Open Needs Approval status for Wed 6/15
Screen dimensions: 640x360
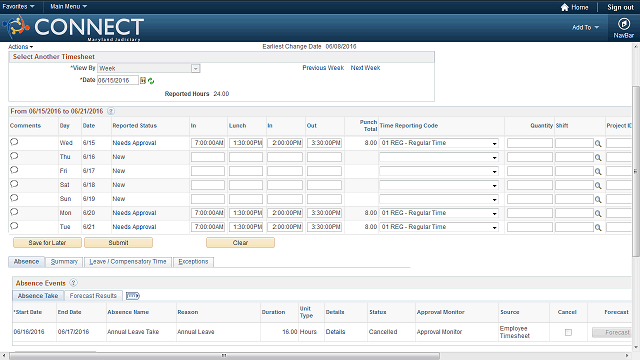pos(134,143)
